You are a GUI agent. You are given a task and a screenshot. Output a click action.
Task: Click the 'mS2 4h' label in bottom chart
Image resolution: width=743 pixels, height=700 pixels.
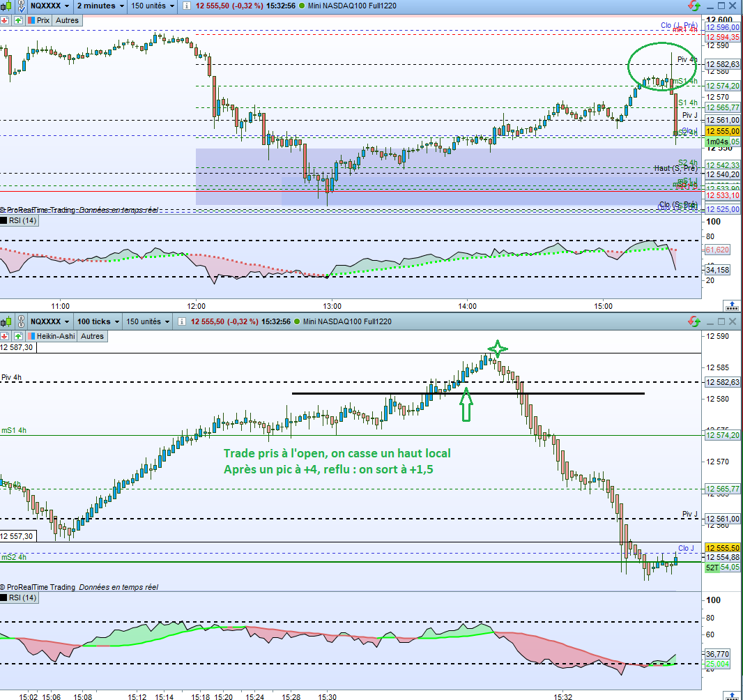[x=14, y=557]
